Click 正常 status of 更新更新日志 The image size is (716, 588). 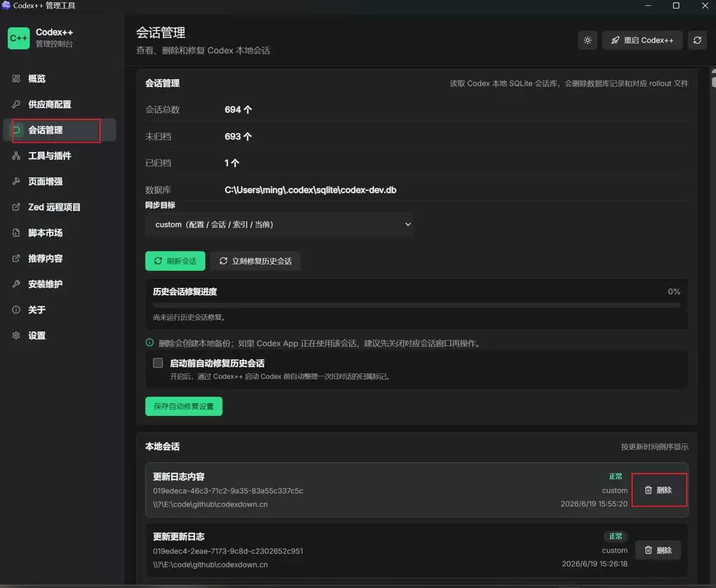point(615,537)
